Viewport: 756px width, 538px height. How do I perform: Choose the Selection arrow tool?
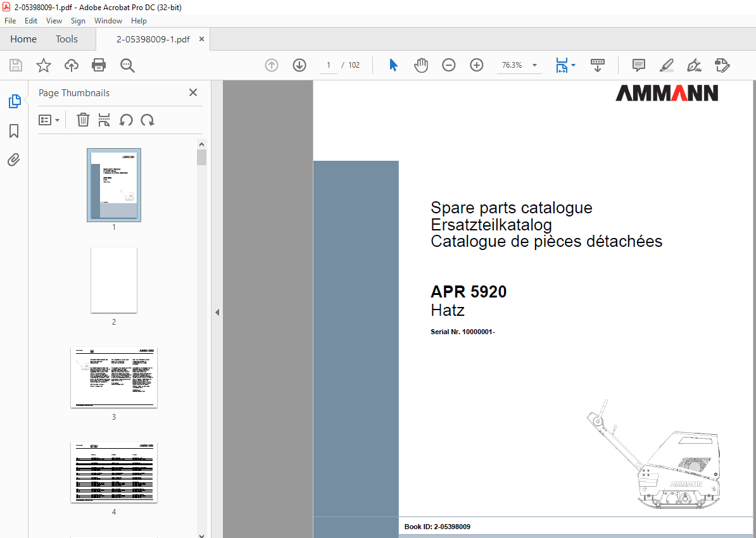pyautogui.click(x=393, y=65)
